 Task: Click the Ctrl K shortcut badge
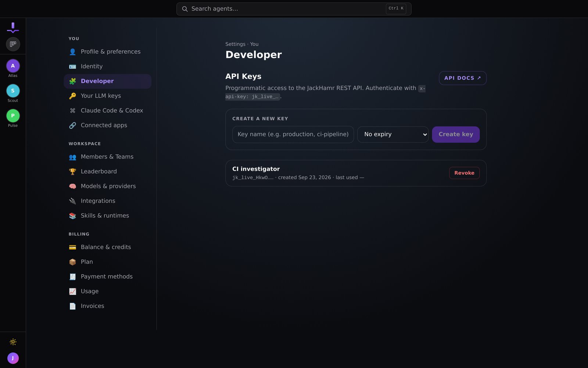(396, 8)
